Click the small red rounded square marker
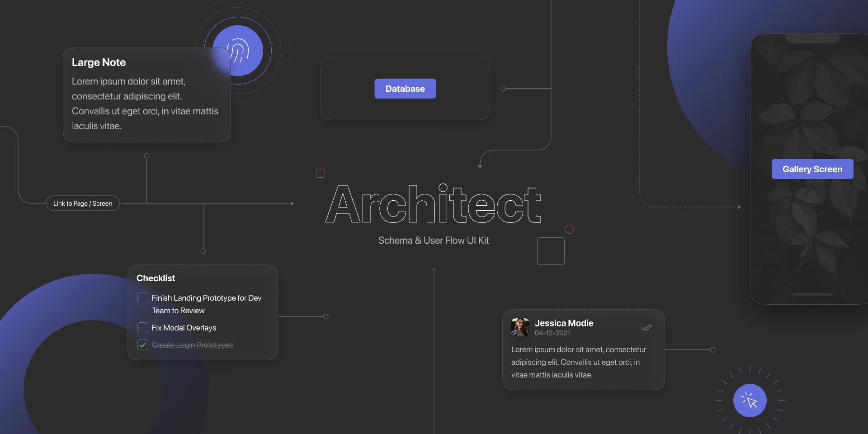Screen dimensions: 868x434 321,173
